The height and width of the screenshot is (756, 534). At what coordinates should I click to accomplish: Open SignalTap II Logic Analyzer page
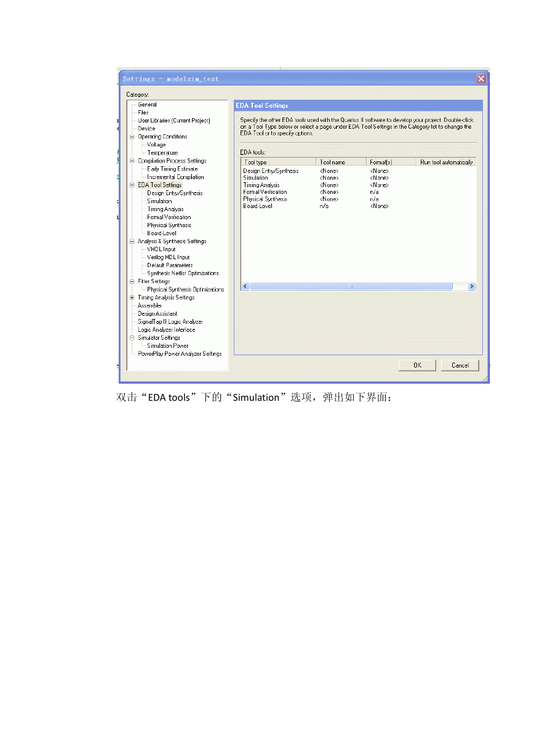point(170,321)
